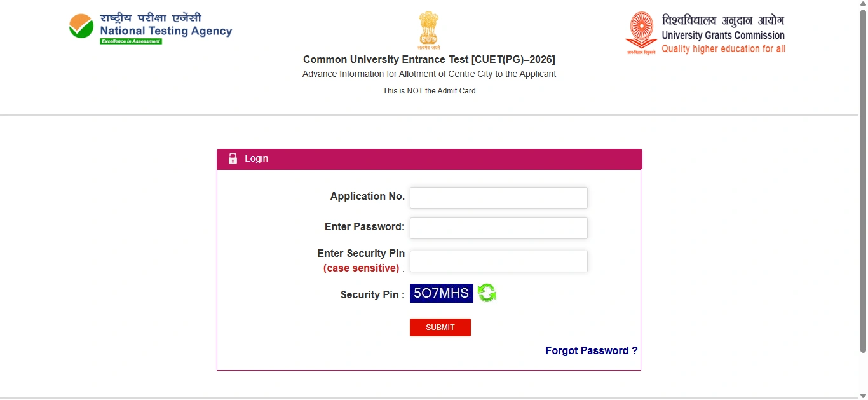Click the University Grants Commission logo
Viewport: 868px width, 400px height.
(x=705, y=33)
